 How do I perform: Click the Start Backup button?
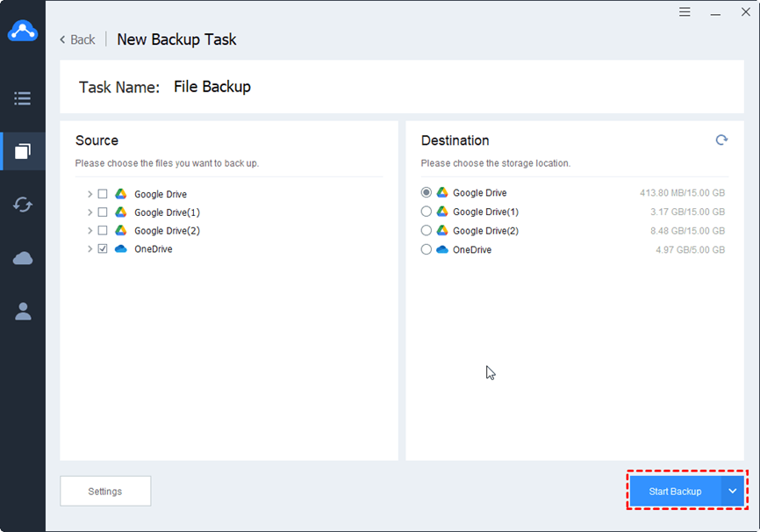(x=675, y=492)
